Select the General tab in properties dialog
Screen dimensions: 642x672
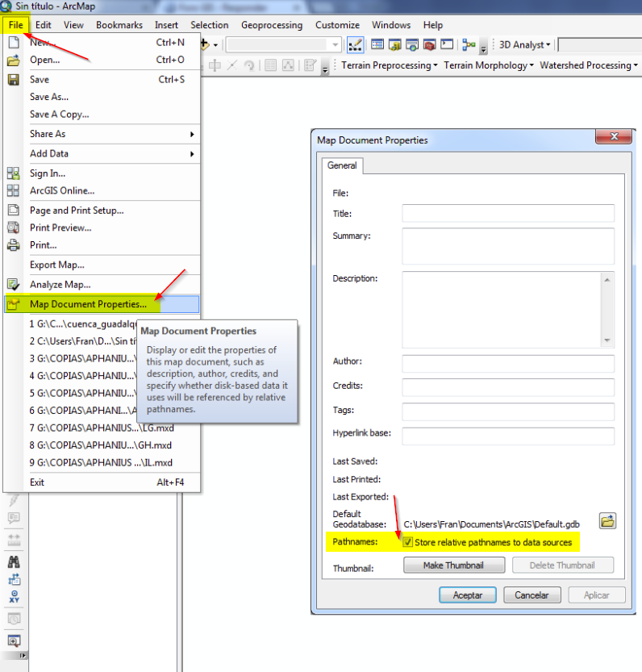342,165
